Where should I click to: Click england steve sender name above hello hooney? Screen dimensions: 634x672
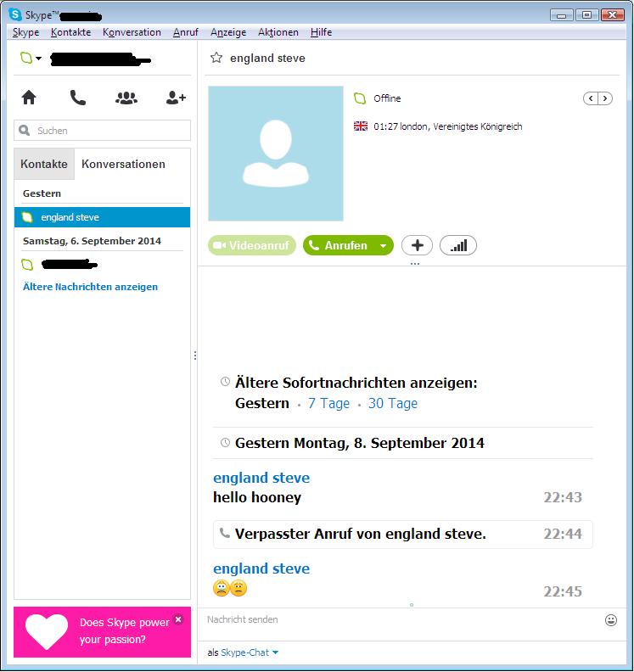point(261,478)
